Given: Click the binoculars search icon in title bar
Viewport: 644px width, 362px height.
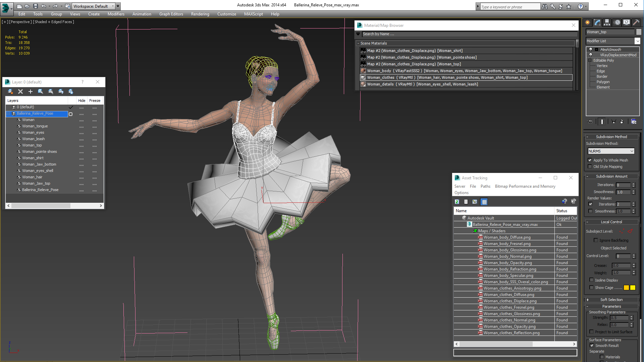Looking at the screenshot, I should [545, 6].
